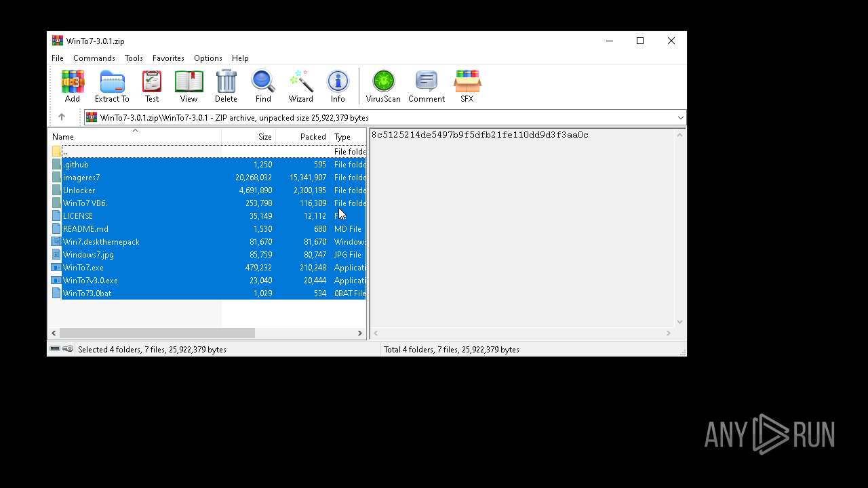Viewport: 868px width, 488px height.
Task: Click the Add archive toolbar icon
Action: click(73, 81)
